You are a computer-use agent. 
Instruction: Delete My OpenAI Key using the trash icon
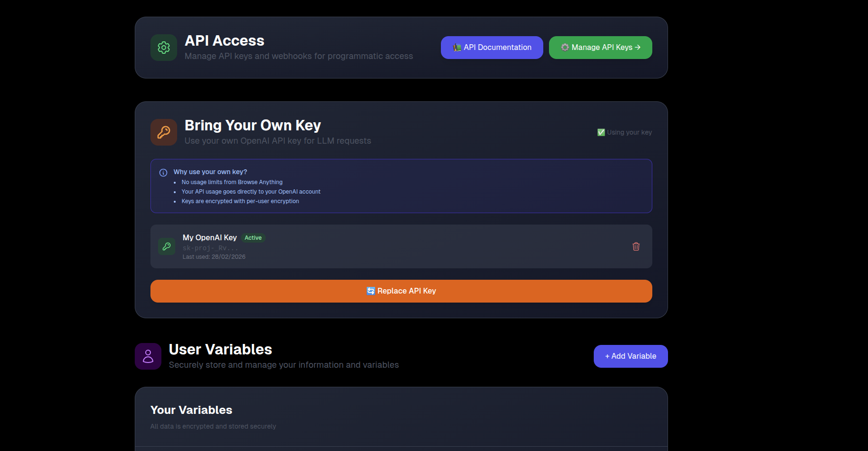636,246
